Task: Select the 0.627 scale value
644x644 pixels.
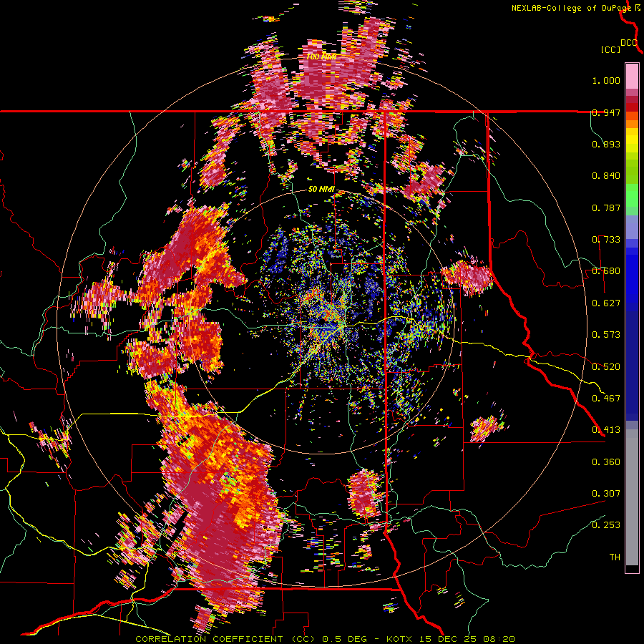Action: pos(606,303)
